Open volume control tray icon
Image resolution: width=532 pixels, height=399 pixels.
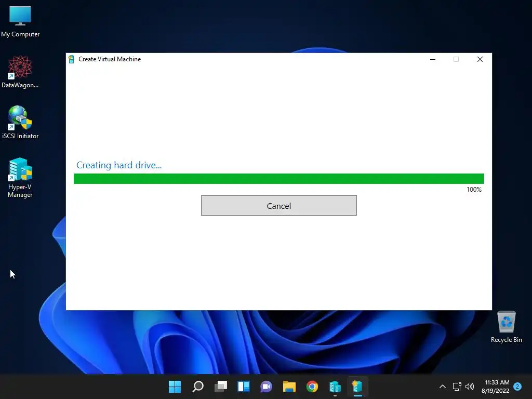click(470, 387)
